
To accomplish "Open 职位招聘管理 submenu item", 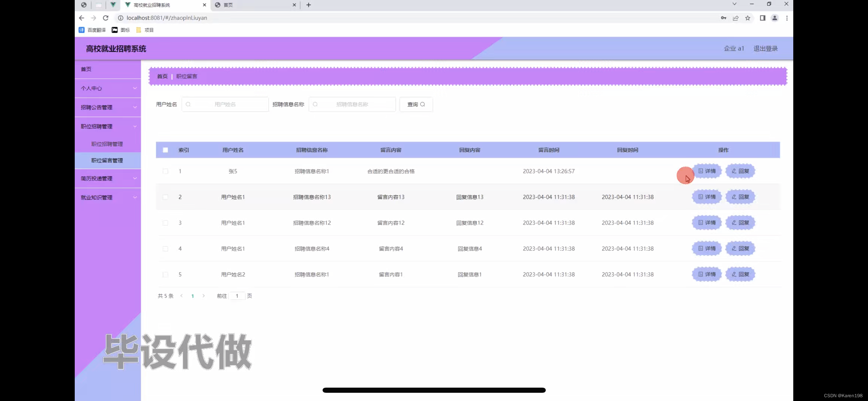I will (108, 144).
